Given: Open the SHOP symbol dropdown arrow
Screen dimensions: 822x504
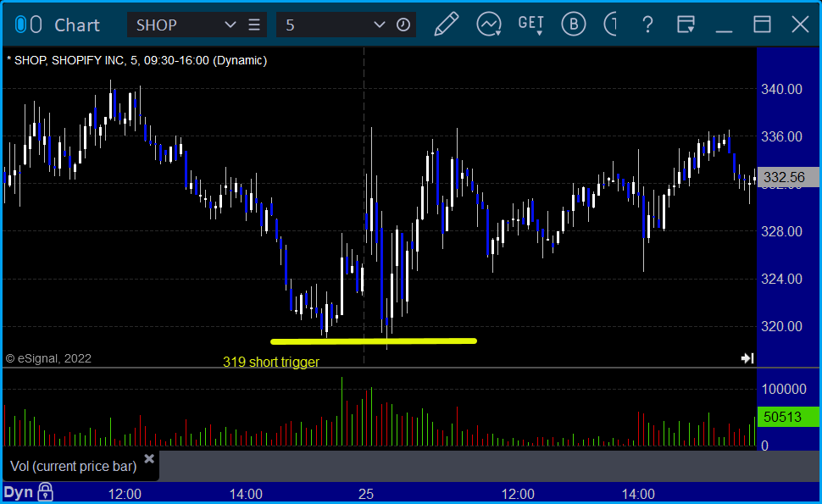Looking at the screenshot, I should tap(230, 25).
